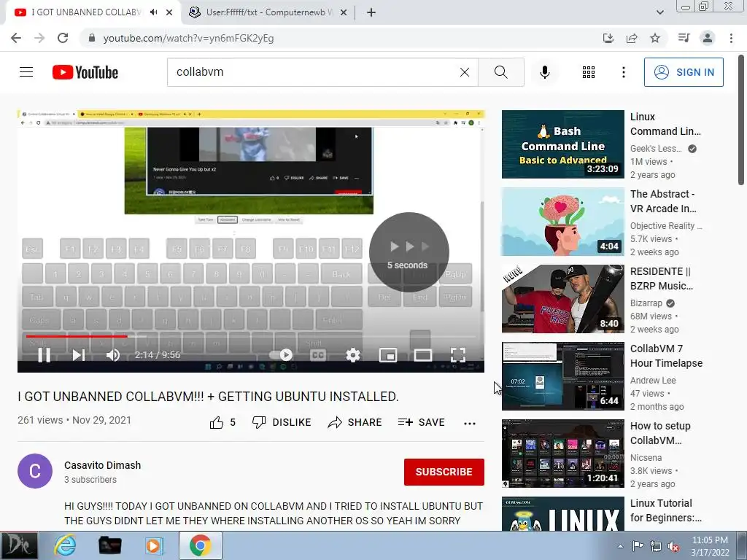Click the channel avatar with C
Viewport: 747px width, 560px height.
pyautogui.click(x=35, y=471)
